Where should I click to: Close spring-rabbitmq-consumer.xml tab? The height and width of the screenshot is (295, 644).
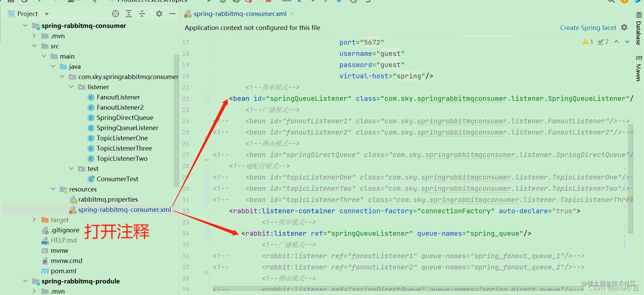292,14
